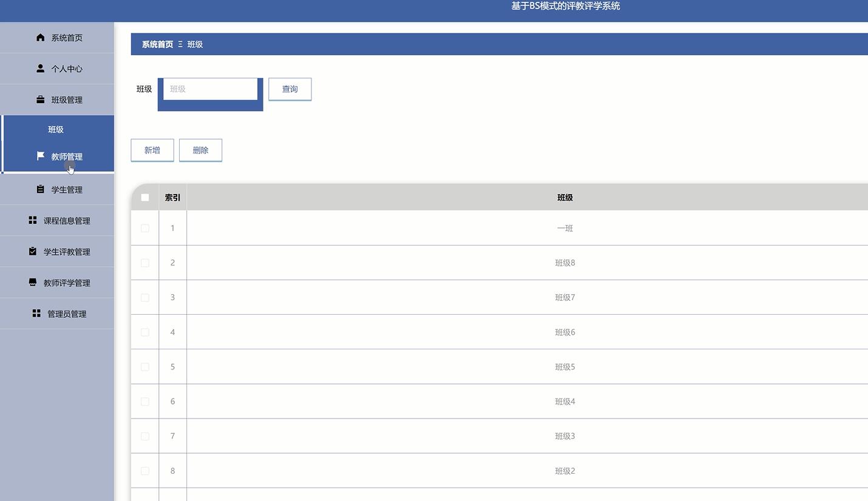Open 系统首页 in the sidebar
Viewport: 868px width, 501px height.
57,38
